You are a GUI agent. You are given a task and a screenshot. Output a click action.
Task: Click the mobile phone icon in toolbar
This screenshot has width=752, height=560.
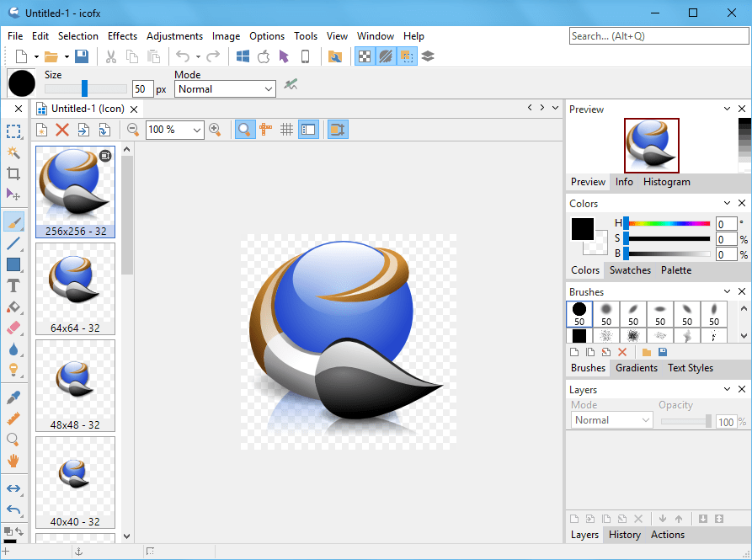coord(305,56)
